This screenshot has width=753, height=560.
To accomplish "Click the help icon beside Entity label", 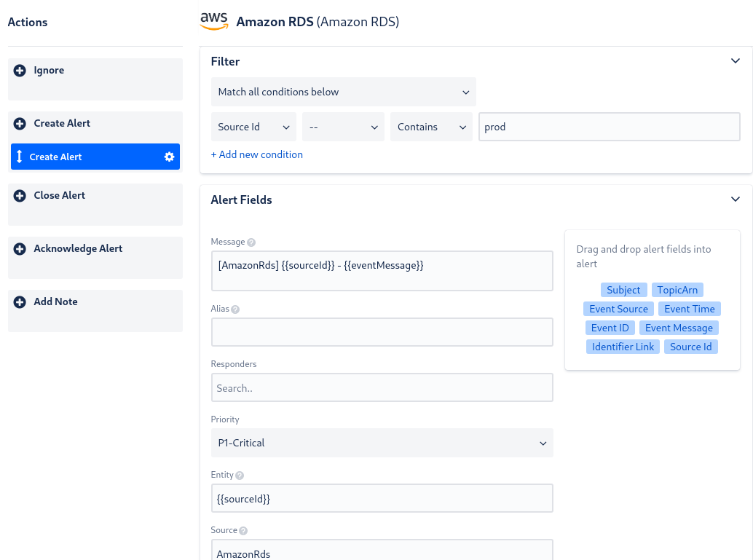I will tap(240, 476).
